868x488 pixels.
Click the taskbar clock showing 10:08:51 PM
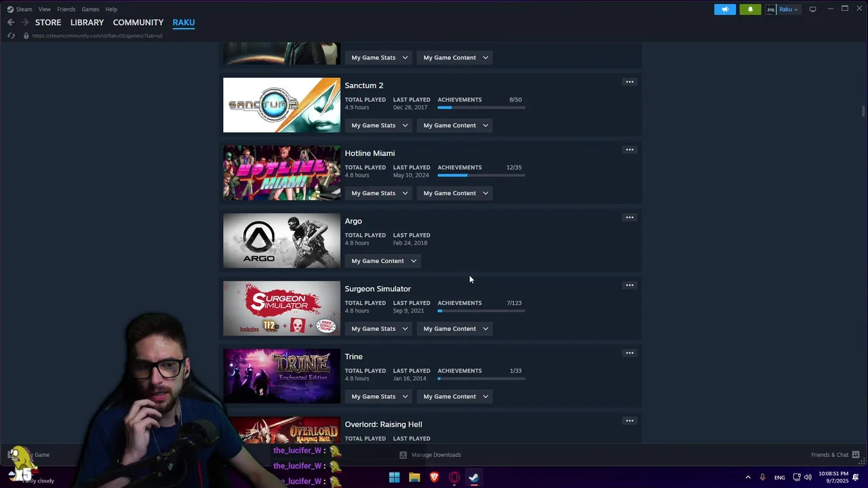(x=833, y=477)
